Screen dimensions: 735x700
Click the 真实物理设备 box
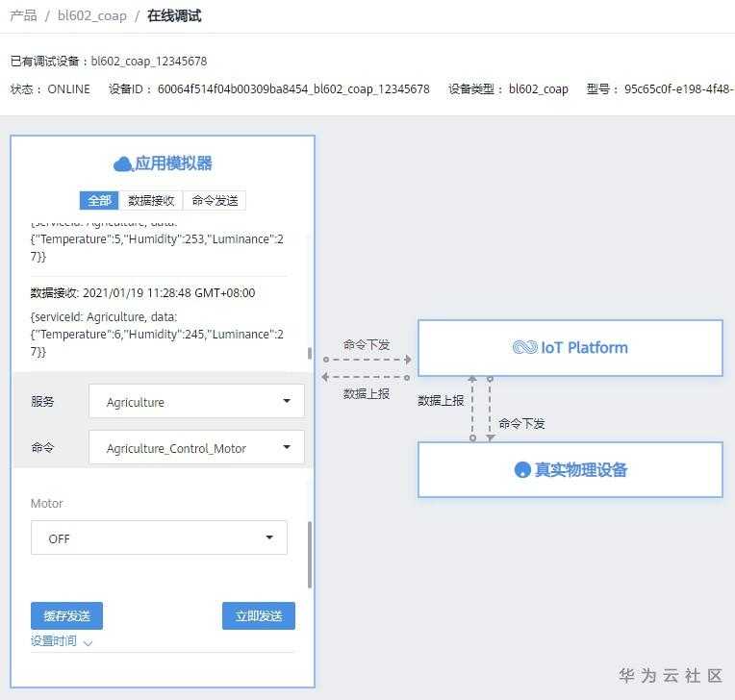[x=570, y=469]
